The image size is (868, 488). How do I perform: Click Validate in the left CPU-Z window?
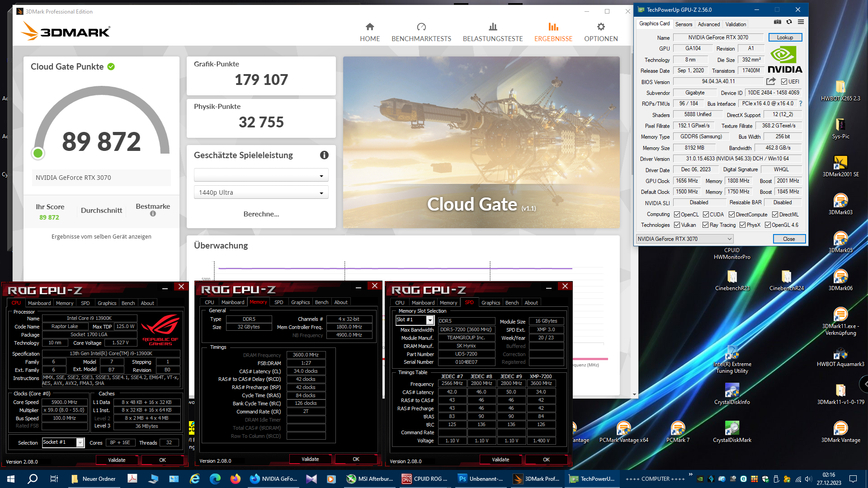[117, 460]
